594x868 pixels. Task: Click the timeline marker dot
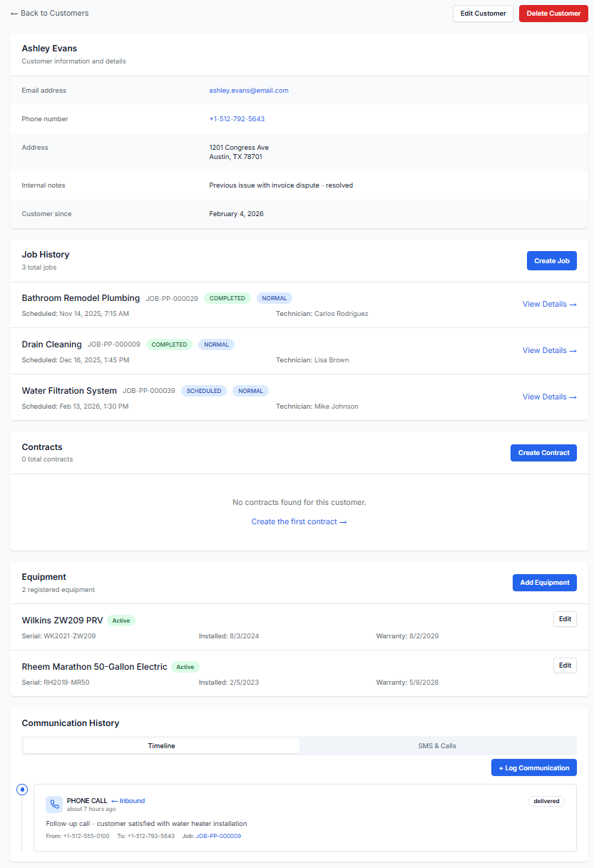tap(22, 790)
